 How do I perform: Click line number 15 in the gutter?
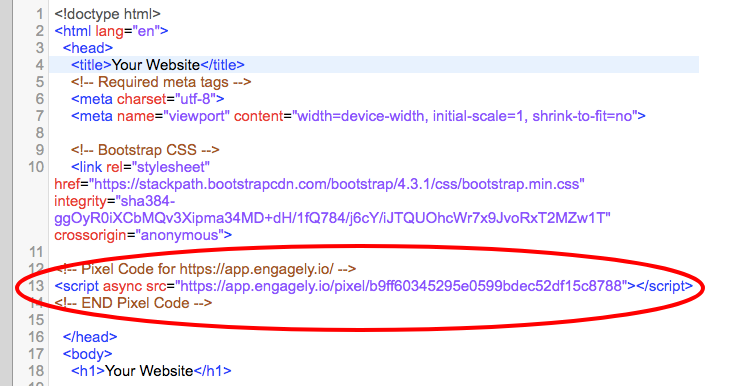36,320
